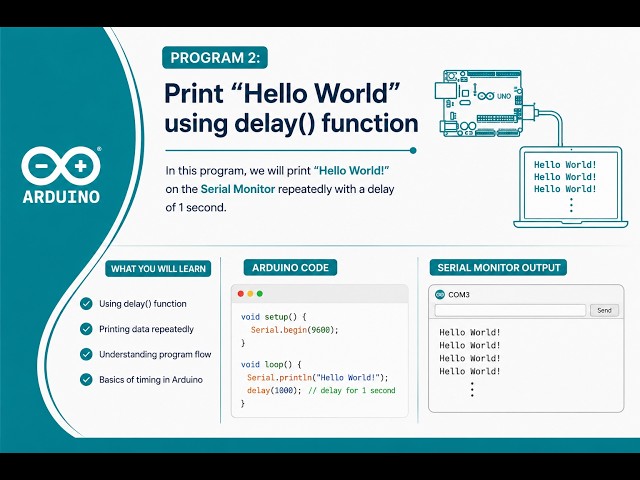The image size is (640, 480).
Task: Click the ARDUINO wordmark under the logo
Action: point(61,197)
